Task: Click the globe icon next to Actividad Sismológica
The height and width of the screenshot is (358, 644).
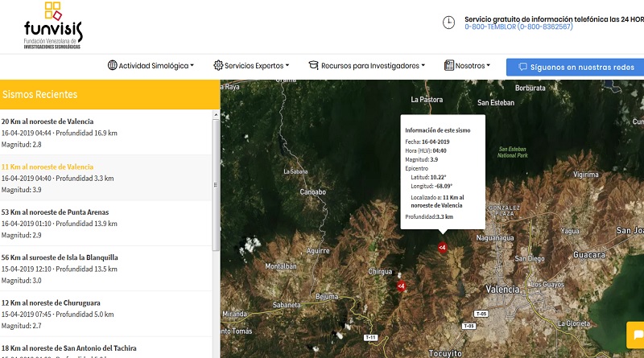Action: point(112,65)
